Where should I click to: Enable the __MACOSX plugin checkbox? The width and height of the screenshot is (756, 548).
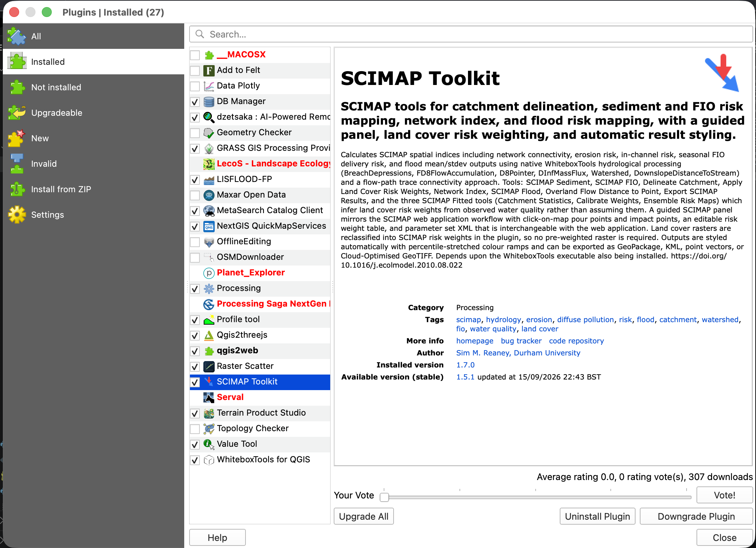coord(195,55)
